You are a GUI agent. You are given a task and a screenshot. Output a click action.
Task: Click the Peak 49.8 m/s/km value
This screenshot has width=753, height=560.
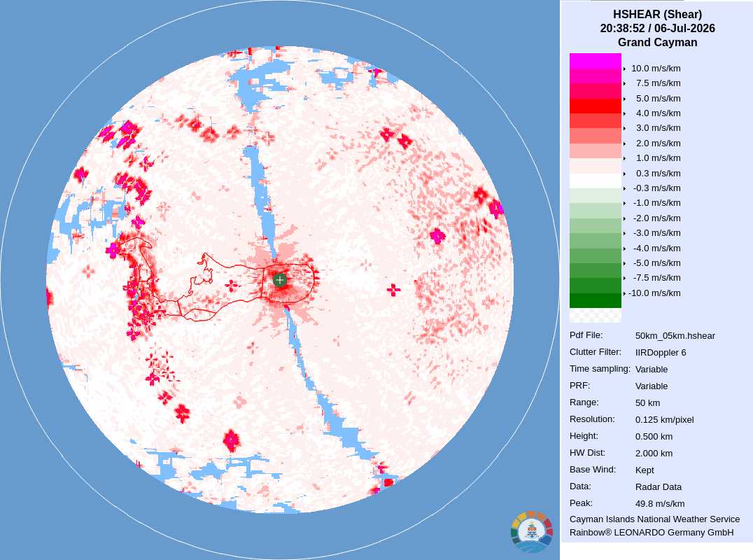660,504
